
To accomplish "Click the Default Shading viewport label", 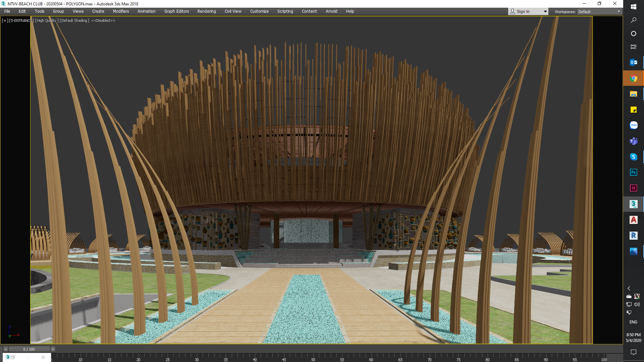I will (74, 20).
